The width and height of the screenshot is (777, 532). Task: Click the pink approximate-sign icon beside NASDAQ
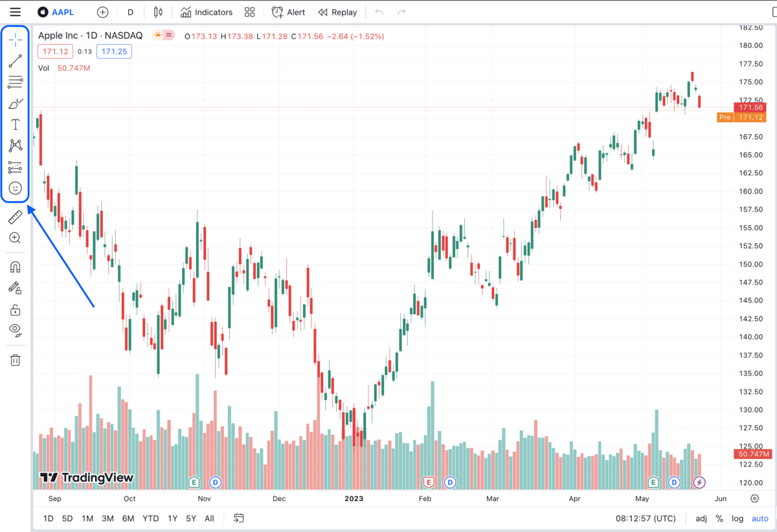[169, 35]
